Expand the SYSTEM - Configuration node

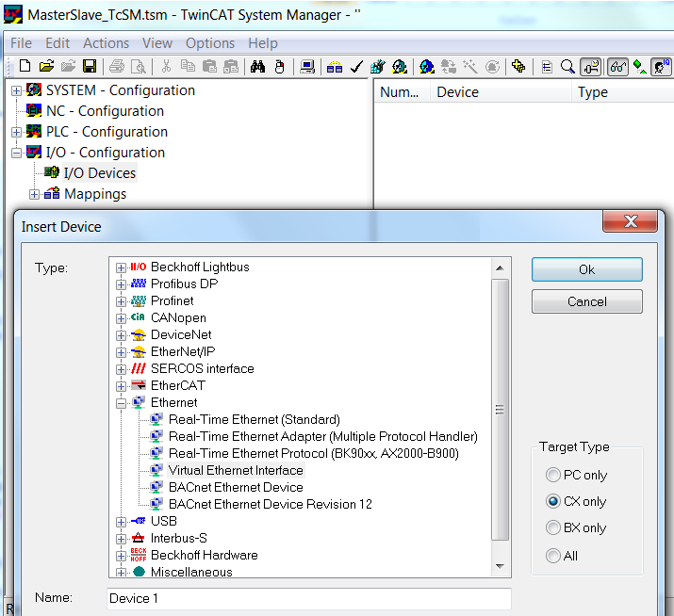pos(16,90)
